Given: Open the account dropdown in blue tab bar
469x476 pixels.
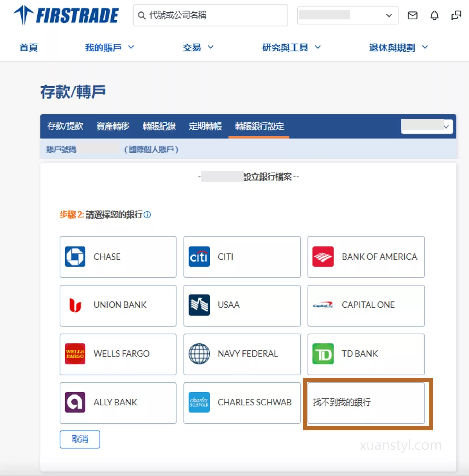Looking at the screenshot, I should tap(427, 126).
